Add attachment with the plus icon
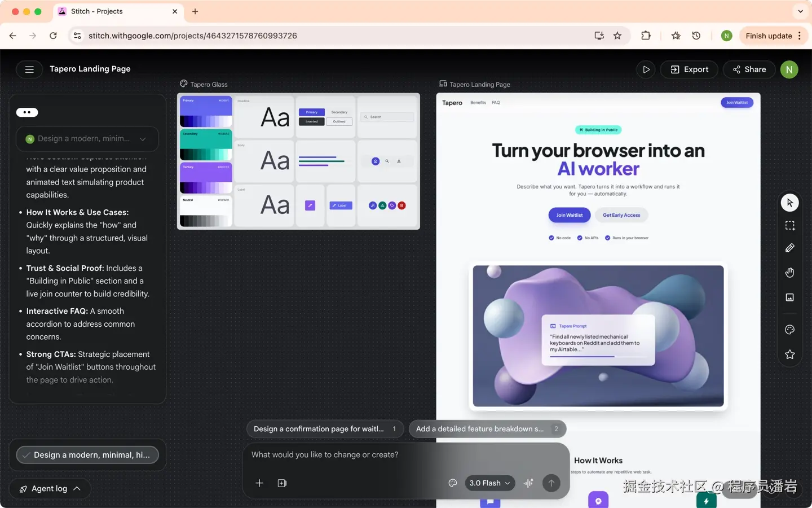The height and width of the screenshot is (508, 812). [x=259, y=483]
